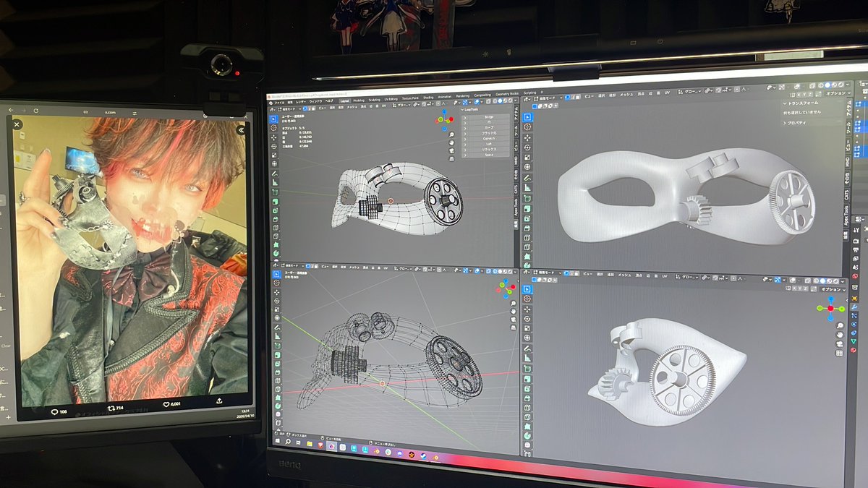Screen dimensions: 868x488
Task: Click the double-chevron collapse button on the photo
Action: click(241, 130)
